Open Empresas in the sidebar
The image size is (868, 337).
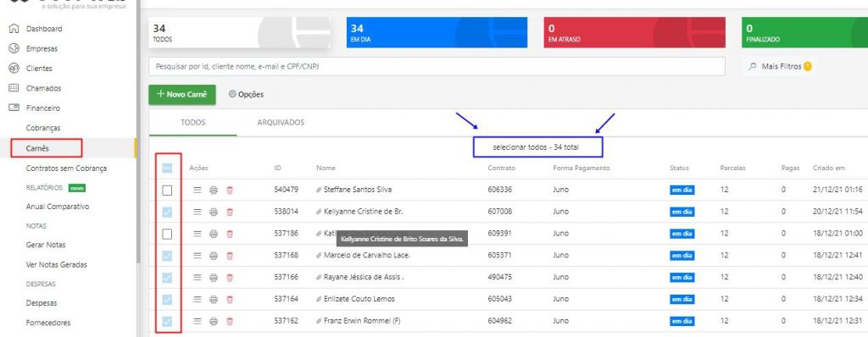coord(42,49)
